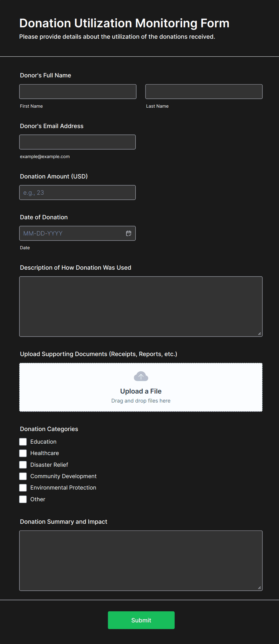Enable the Healthcare checkbox
This screenshot has width=279, height=644.
(23, 453)
